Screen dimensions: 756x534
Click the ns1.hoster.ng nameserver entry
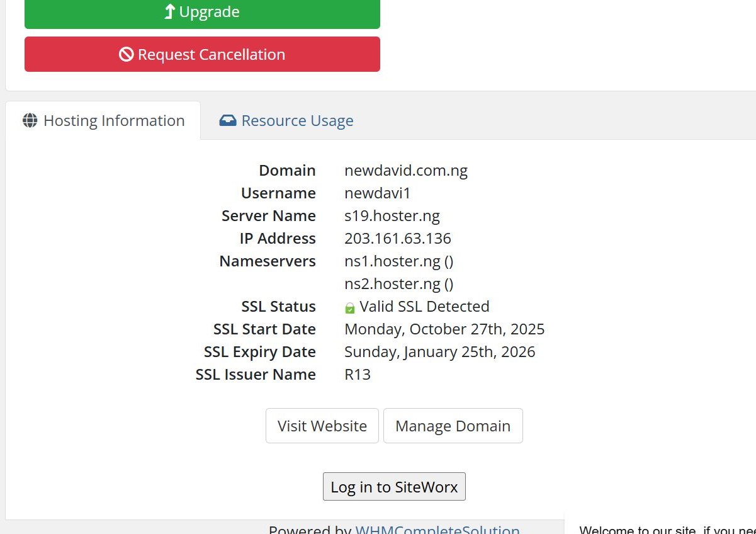pyautogui.click(x=398, y=261)
